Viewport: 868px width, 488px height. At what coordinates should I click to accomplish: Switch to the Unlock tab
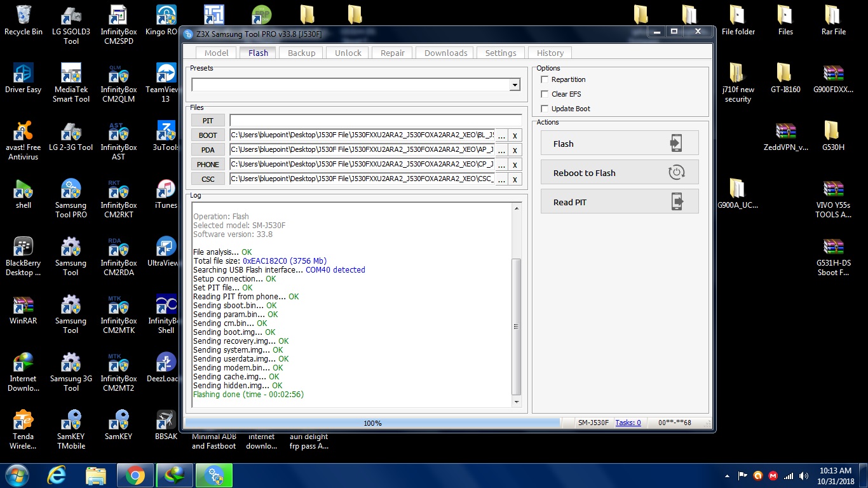(348, 53)
